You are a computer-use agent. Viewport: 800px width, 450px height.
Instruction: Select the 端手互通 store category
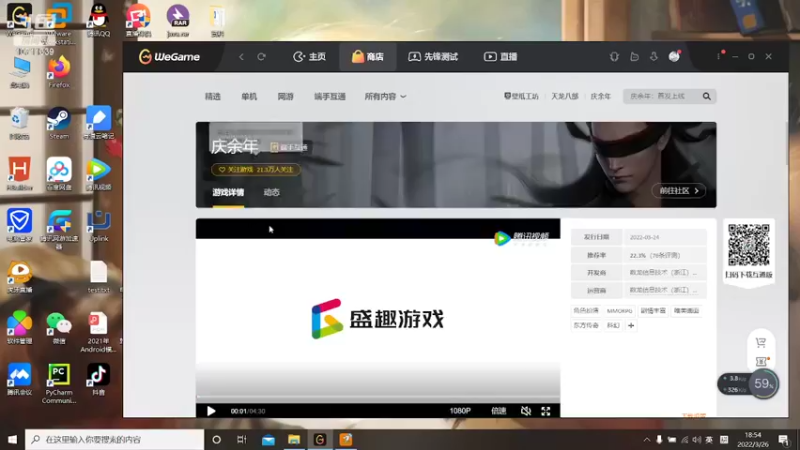pos(330,96)
